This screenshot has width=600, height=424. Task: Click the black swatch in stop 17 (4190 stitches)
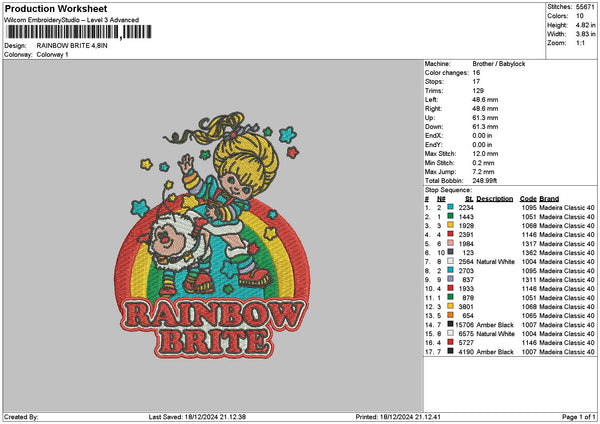[x=450, y=351]
